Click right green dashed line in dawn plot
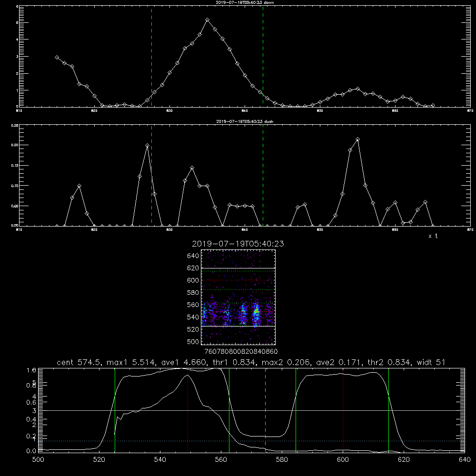Image resolution: width=476 pixels, height=476 pixels. tap(263, 56)
